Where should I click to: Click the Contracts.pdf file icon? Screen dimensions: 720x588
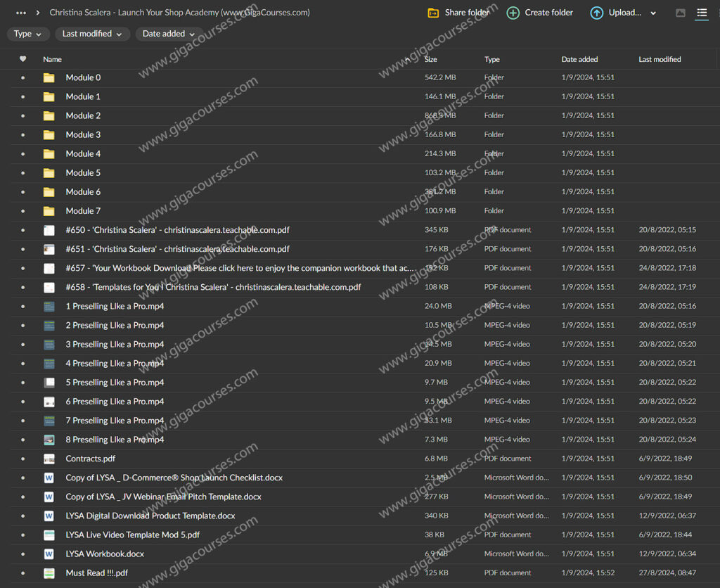coord(49,459)
